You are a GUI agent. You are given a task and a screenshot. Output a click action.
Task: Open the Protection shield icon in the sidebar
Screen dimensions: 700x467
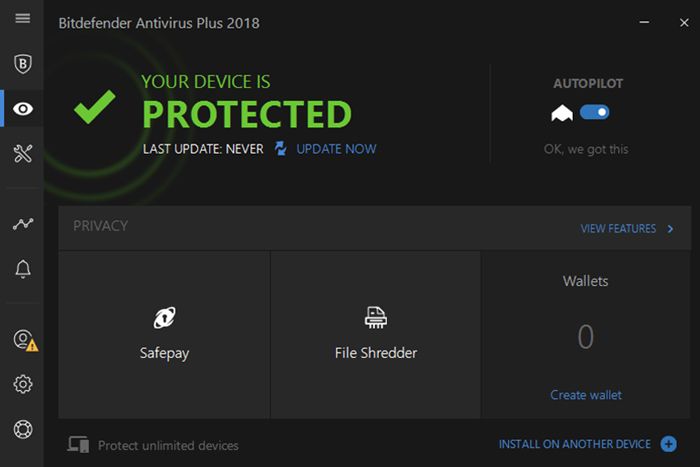pos(22,64)
